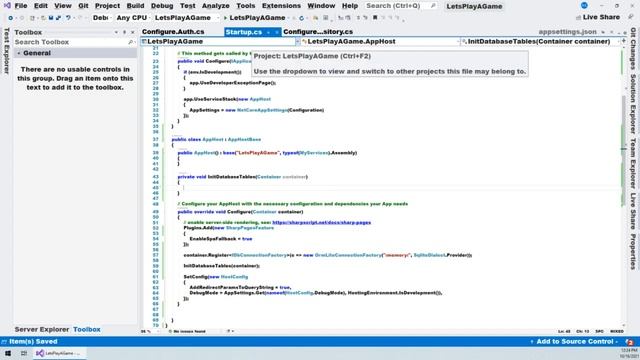Select the Toolbox bottom tab

[87, 329]
